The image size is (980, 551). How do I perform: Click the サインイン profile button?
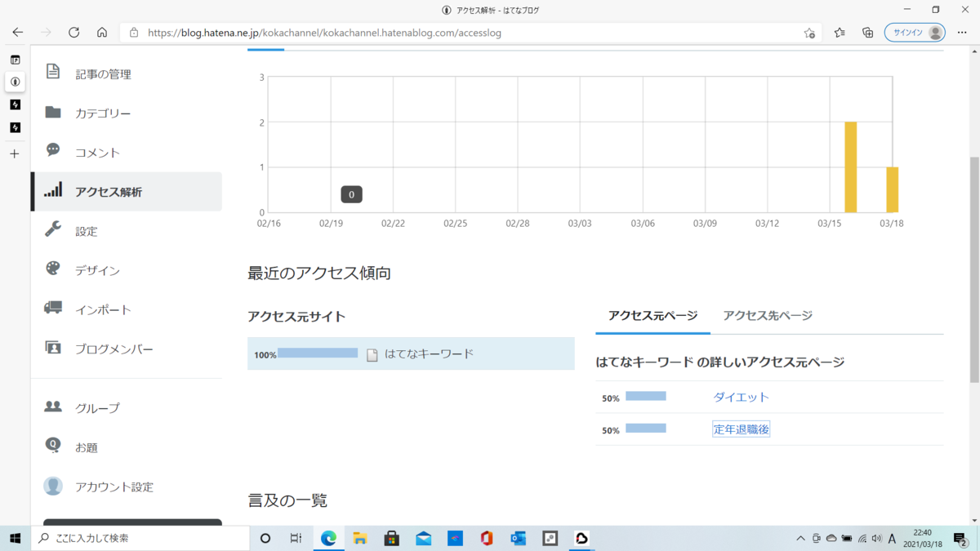point(915,33)
